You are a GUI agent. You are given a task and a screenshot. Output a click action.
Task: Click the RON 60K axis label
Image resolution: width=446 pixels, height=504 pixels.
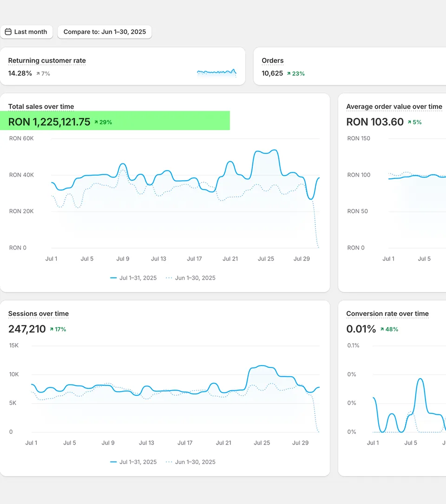[x=21, y=138]
